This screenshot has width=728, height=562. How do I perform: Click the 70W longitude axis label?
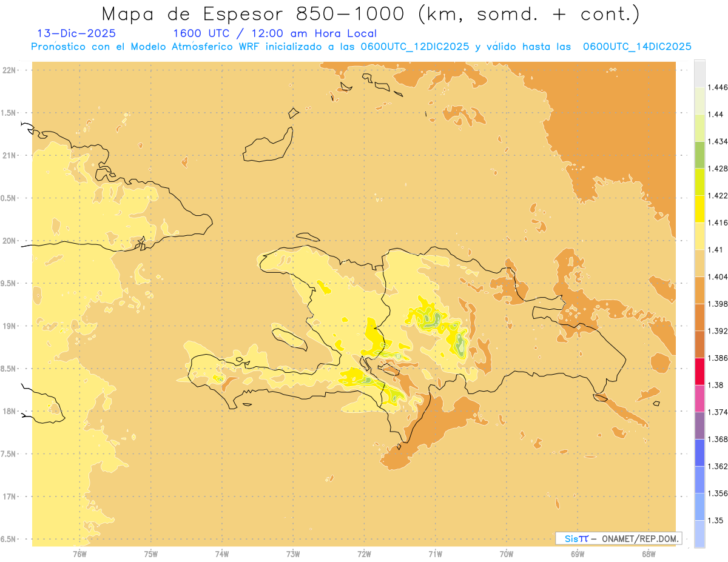506,554
